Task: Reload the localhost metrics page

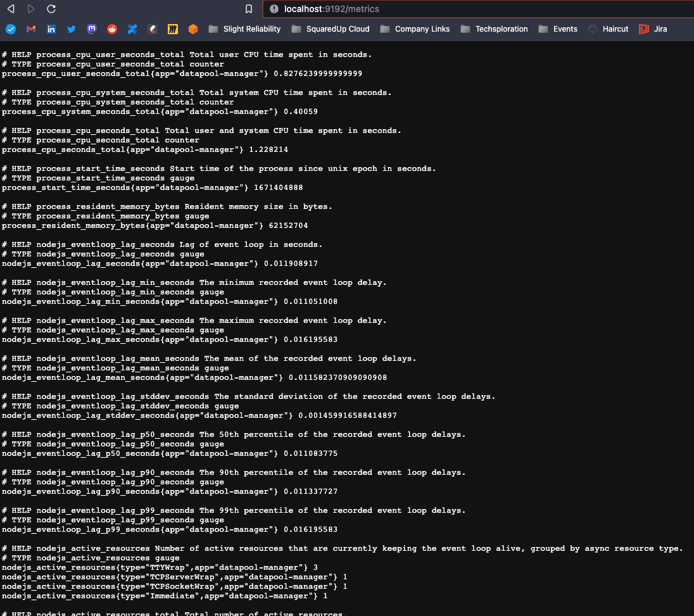Action: point(51,9)
